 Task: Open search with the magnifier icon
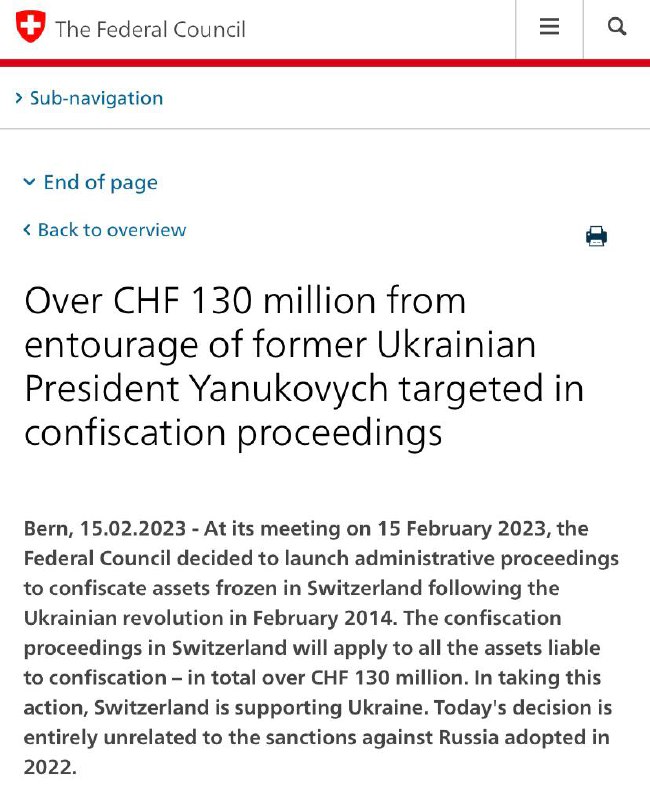click(617, 27)
